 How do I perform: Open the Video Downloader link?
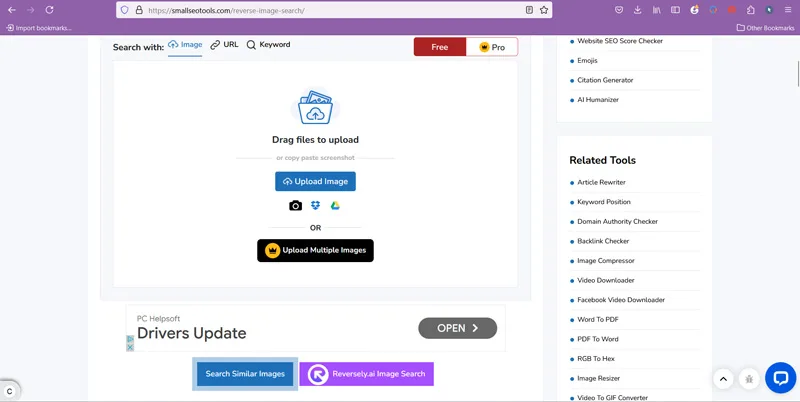pyautogui.click(x=606, y=281)
